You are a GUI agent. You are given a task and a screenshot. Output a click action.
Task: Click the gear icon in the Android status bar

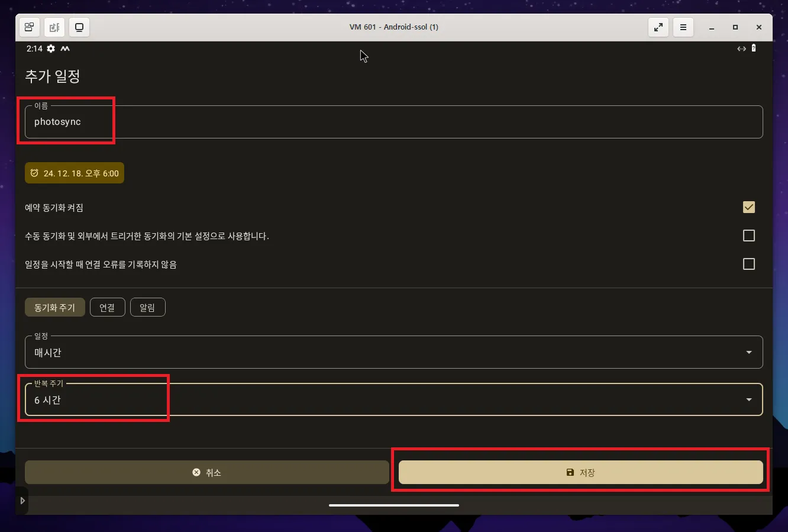click(x=50, y=49)
